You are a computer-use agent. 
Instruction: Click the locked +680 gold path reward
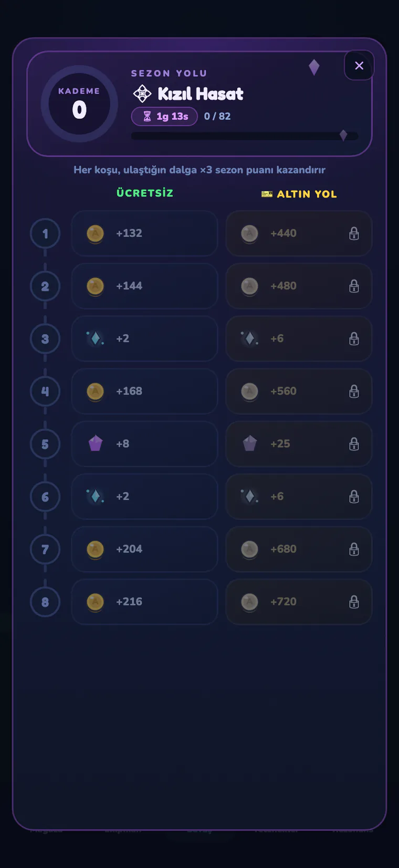(299, 549)
